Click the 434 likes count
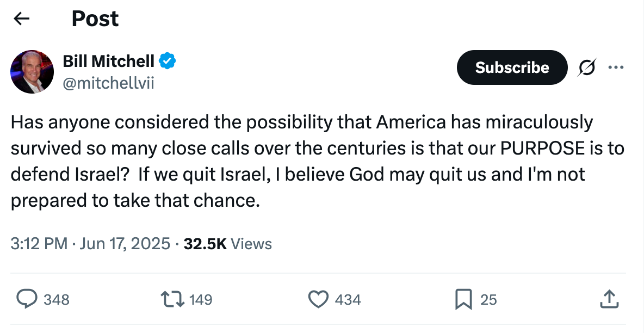The image size is (644, 333). [x=348, y=300]
